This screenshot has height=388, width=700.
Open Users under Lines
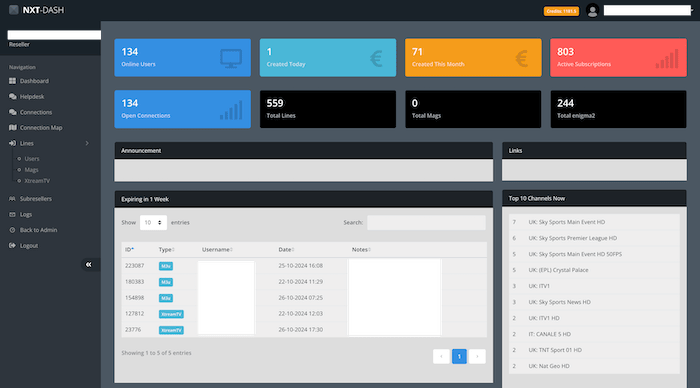pos(32,159)
